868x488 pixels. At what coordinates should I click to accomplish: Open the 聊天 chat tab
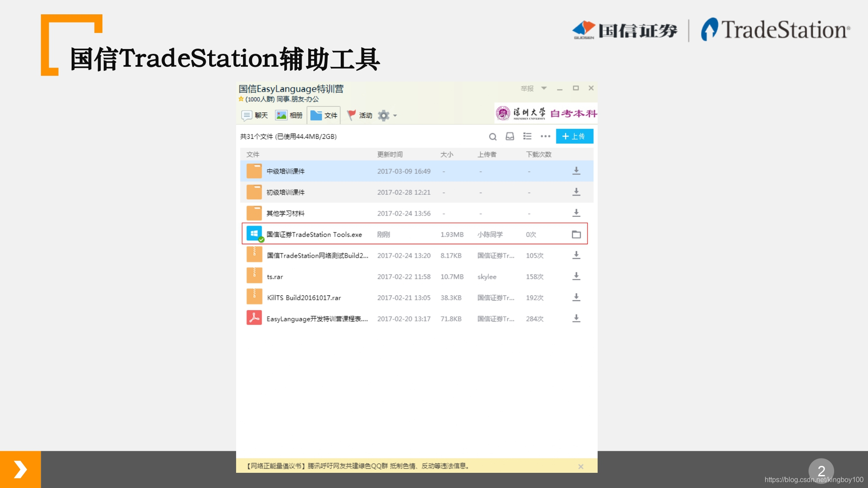(255, 115)
